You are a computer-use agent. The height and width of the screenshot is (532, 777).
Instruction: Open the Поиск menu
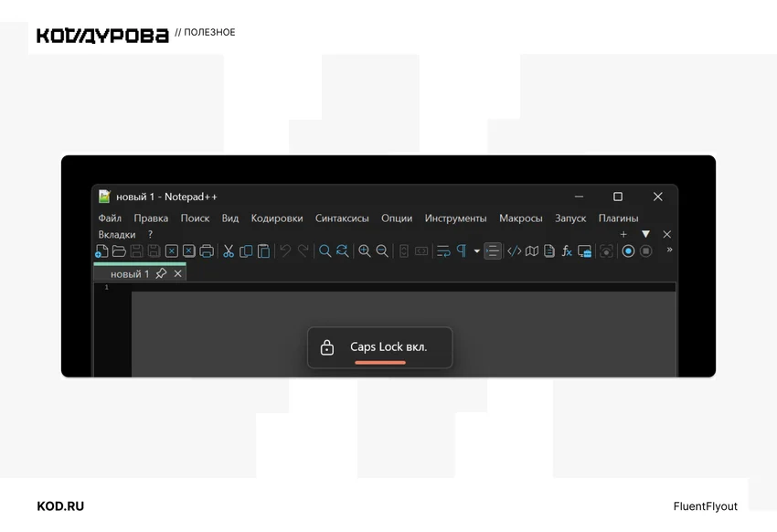tap(195, 218)
